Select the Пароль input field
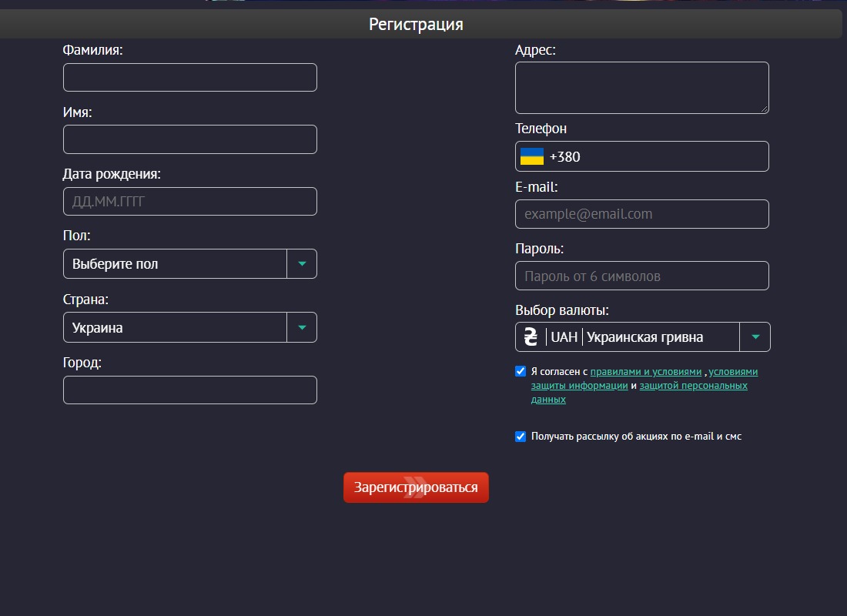The width and height of the screenshot is (847, 616). pos(641,276)
